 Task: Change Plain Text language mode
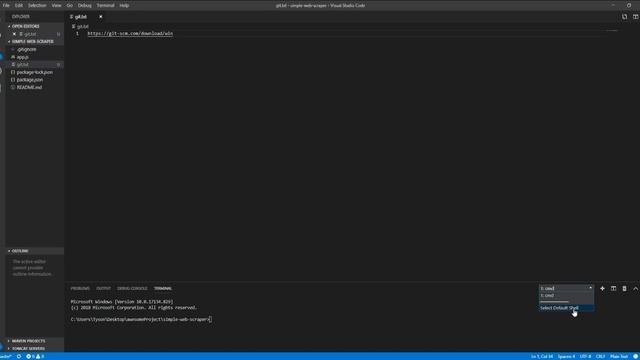pos(619,356)
